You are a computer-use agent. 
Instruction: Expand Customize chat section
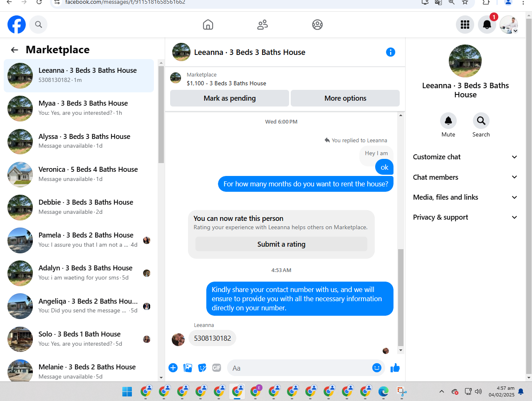pos(465,157)
